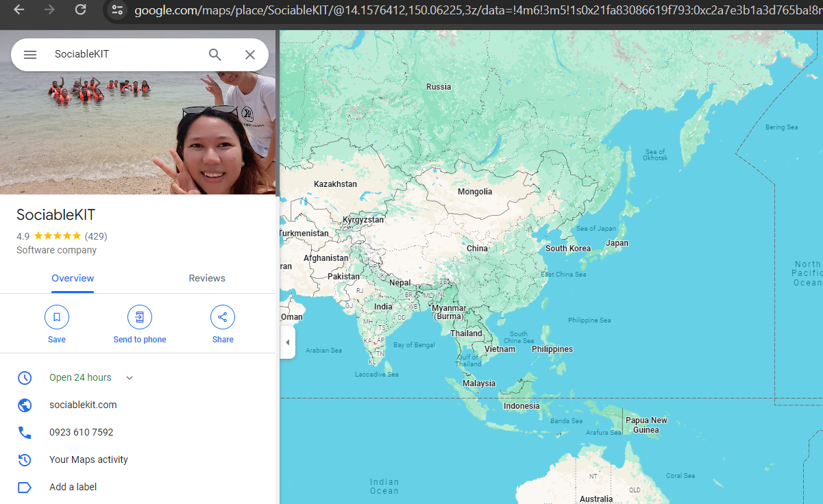Open the Maps hamburger menu
The height and width of the screenshot is (504, 823).
click(x=30, y=55)
